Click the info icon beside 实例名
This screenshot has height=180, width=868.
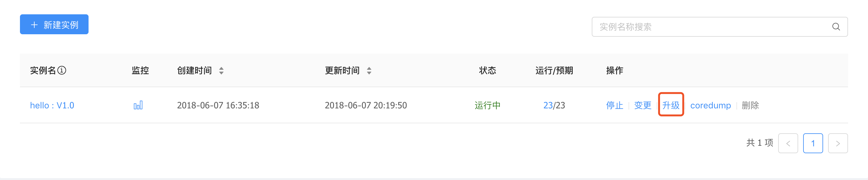click(62, 70)
